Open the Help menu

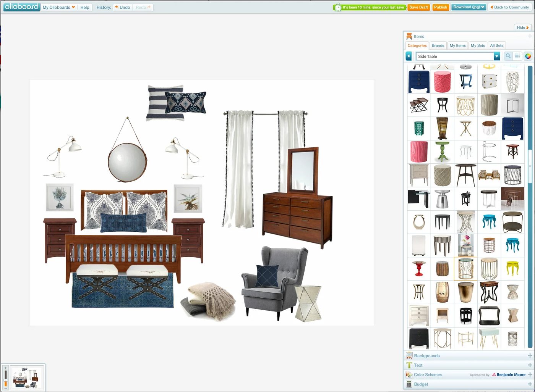[85, 7]
